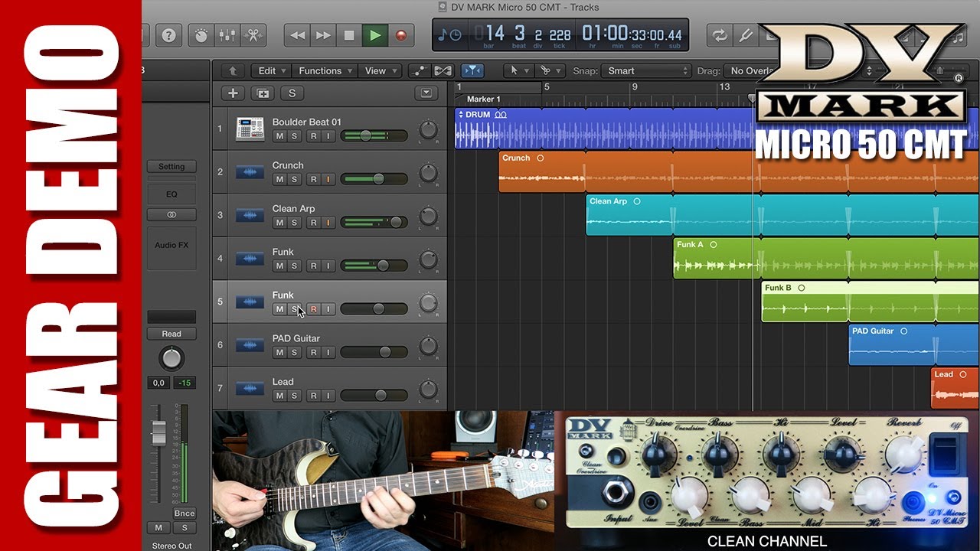The image size is (980, 551).
Task: Toggle Cycle mode in the control bar
Action: [720, 35]
